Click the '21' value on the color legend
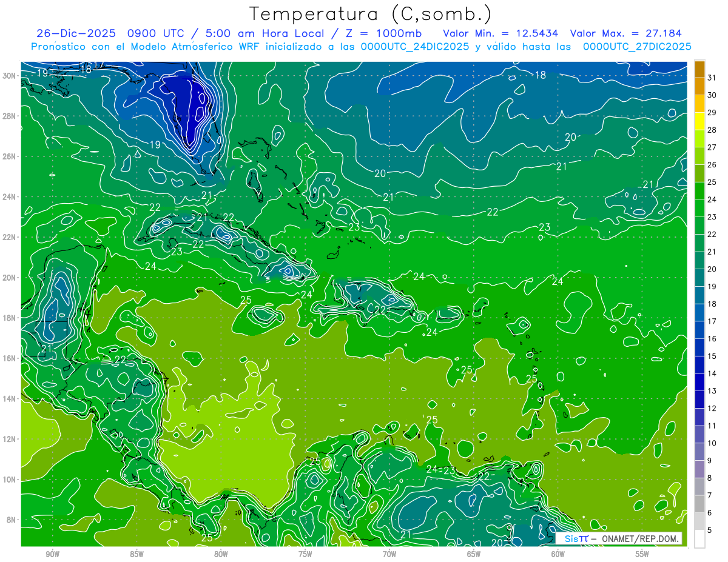 712,252
